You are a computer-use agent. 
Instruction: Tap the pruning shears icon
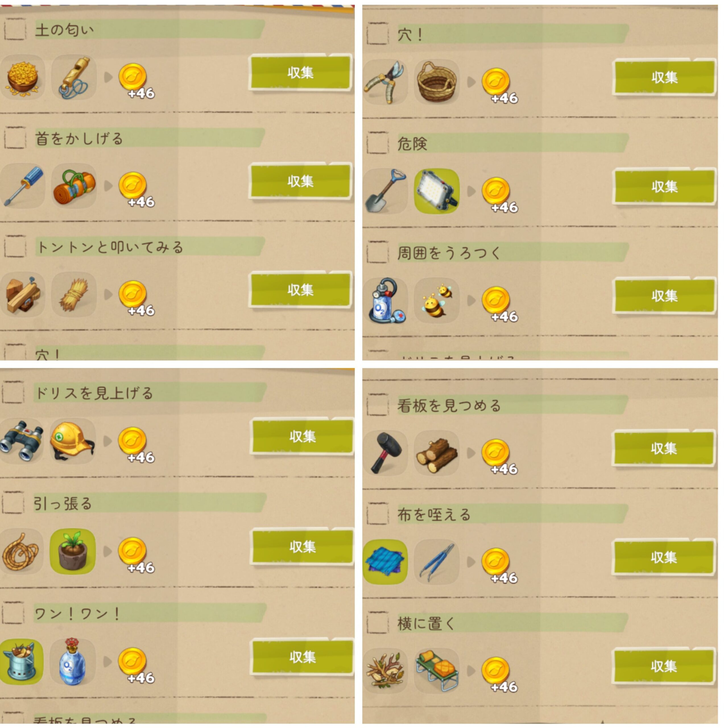point(385,82)
